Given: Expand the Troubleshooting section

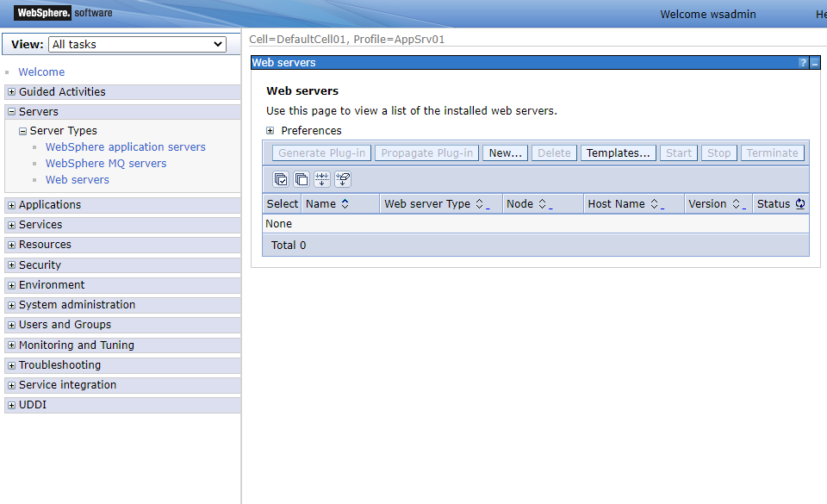Looking at the screenshot, I should point(11,365).
